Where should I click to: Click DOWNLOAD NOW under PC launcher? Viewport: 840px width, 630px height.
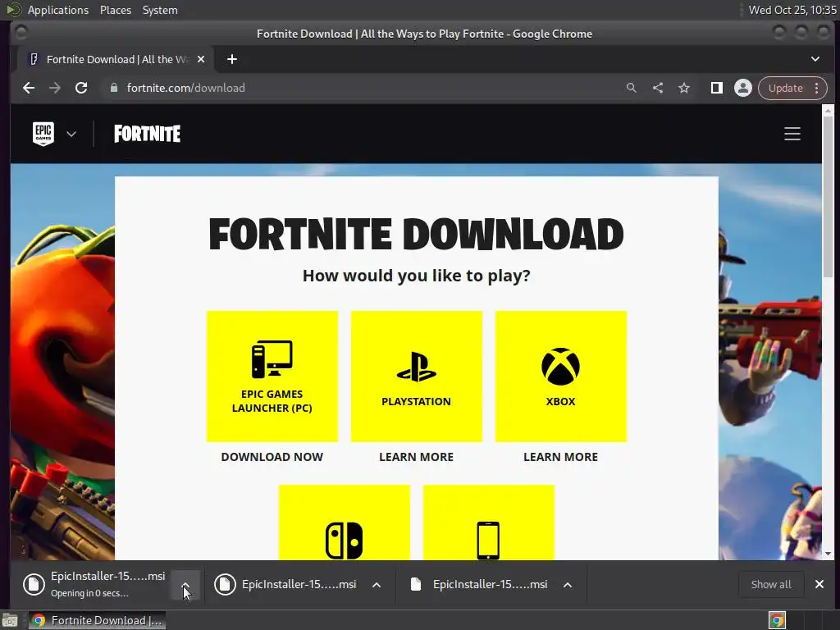pos(272,457)
